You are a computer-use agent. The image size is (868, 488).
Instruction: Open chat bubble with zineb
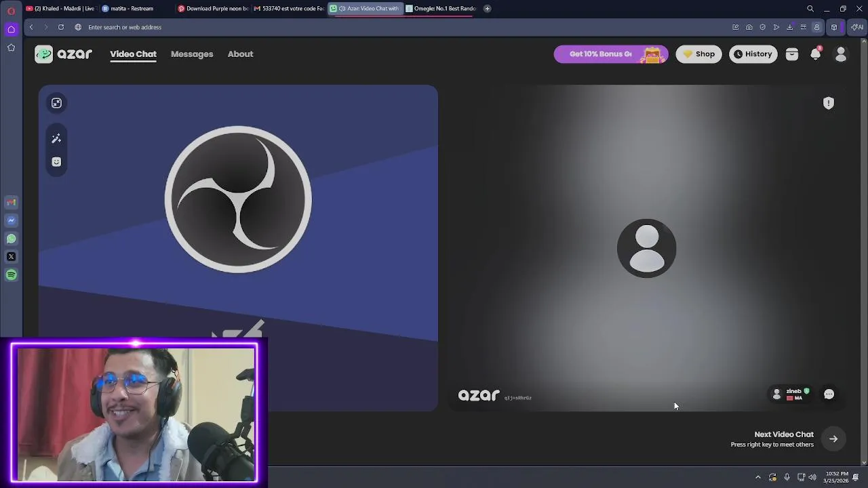pyautogui.click(x=829, y=394)
